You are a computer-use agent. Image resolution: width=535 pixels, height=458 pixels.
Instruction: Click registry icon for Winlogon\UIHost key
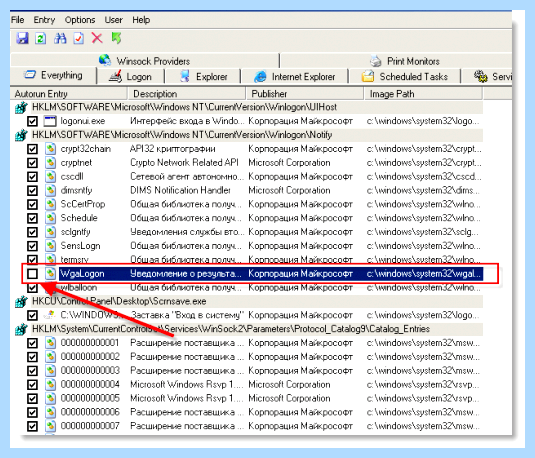[x=21, y=108]
